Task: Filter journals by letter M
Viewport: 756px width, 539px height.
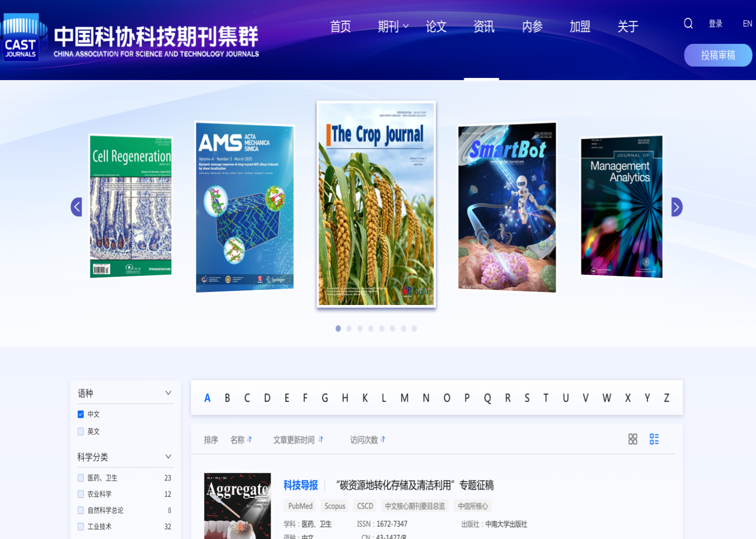Action: click(x=405, y=398)
